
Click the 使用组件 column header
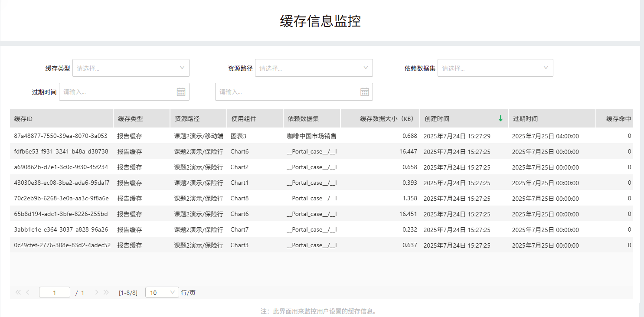coord(255,118)
